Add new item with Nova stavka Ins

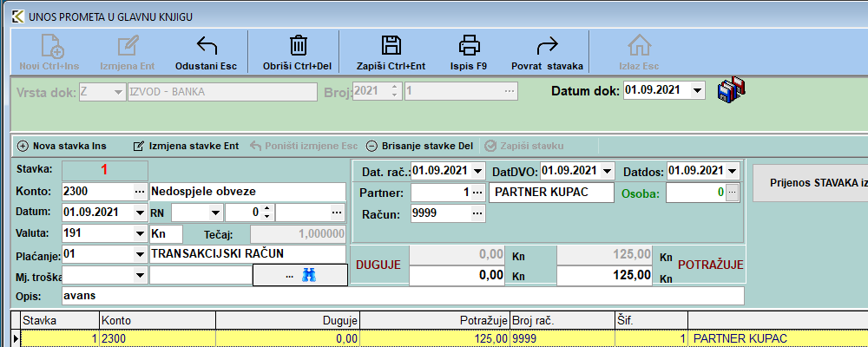(62, 146)
